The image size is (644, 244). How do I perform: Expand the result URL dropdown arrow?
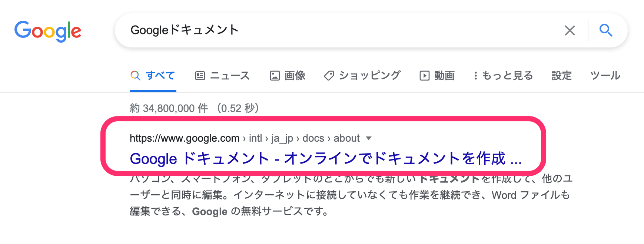368,138
